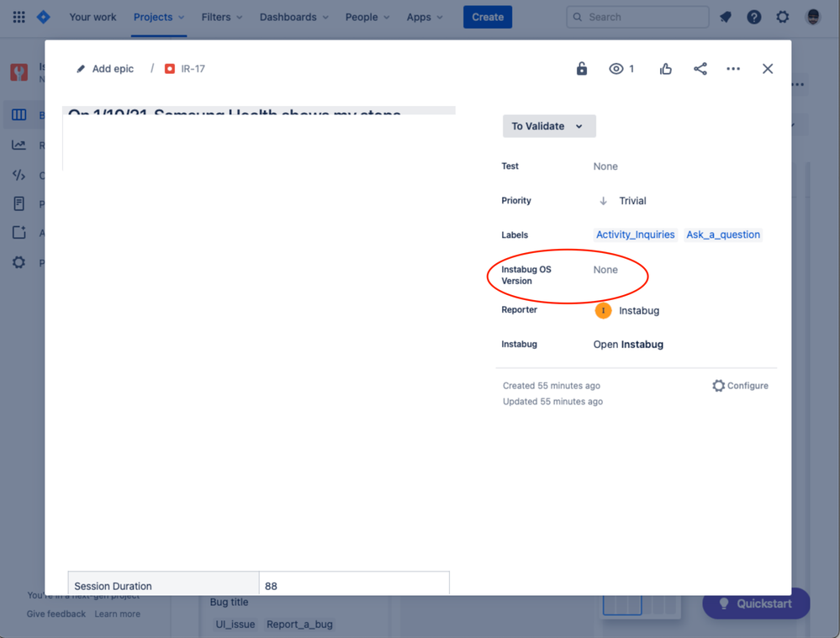The image size is (840, 638).
Task: Open the app switcher grid icon
Action: pyautogui.click(x=18, y=17)
